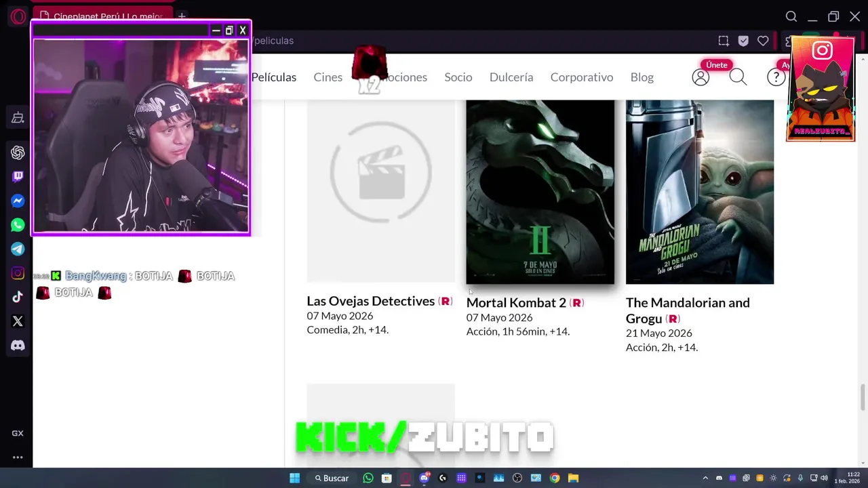Click the text 'Acción, 1h 56min, +14.'
868x488 pixels.
518,331
